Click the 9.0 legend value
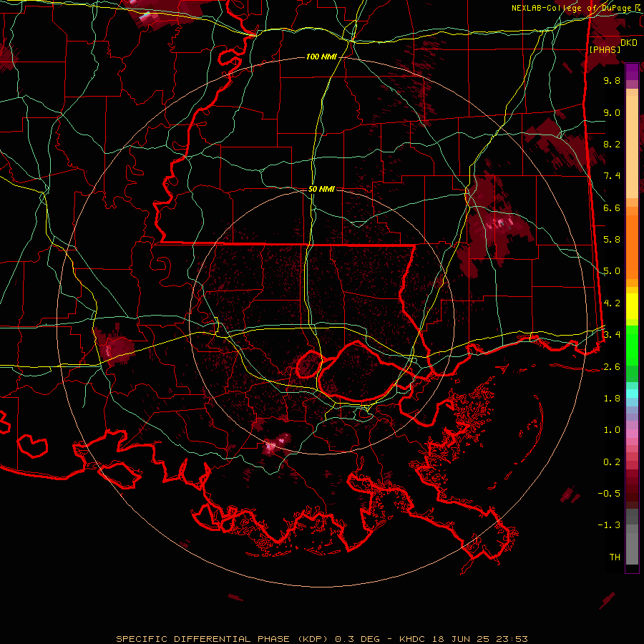 point(612,112)
